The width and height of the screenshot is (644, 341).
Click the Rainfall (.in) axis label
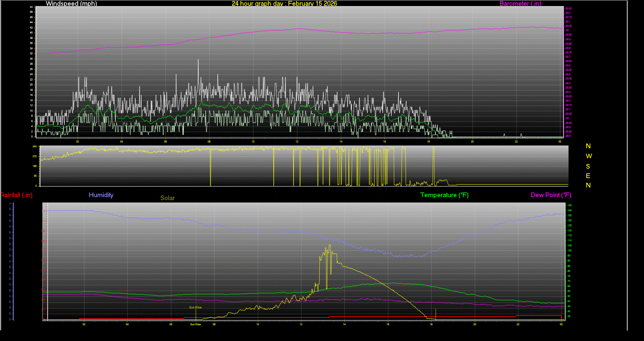(x=16, y=195)
